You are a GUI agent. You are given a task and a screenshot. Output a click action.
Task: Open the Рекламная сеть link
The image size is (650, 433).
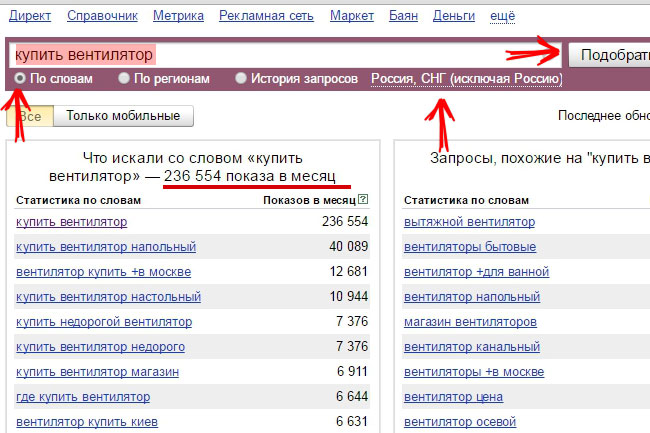coord(266,16)
